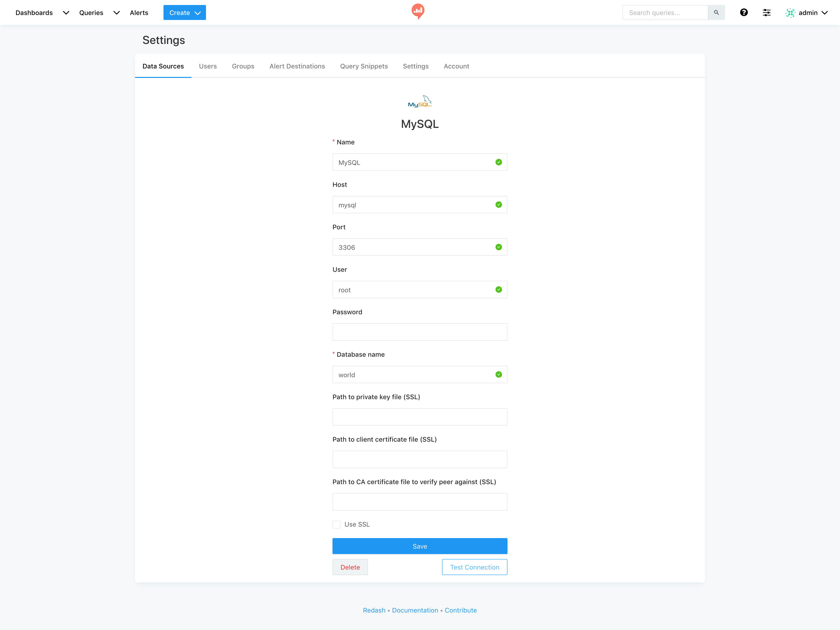This screenshot has height=630, width=840.
Task: Open the settings sliders icon
Action: click(x=766, y=12)
